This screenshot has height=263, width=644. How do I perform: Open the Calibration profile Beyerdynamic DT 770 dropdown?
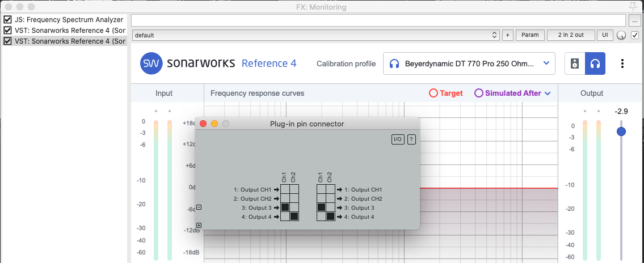(x=469, y=63)
